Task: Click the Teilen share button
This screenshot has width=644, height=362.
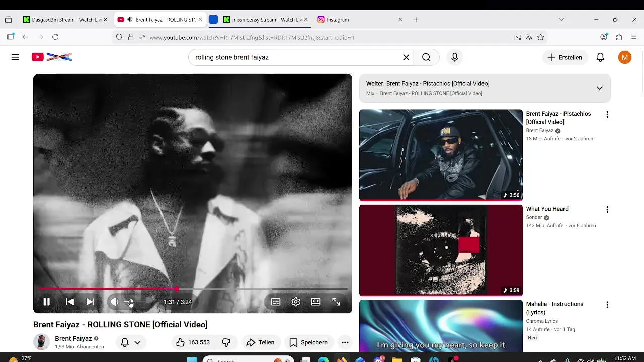Action: click(x=260, y=342)
